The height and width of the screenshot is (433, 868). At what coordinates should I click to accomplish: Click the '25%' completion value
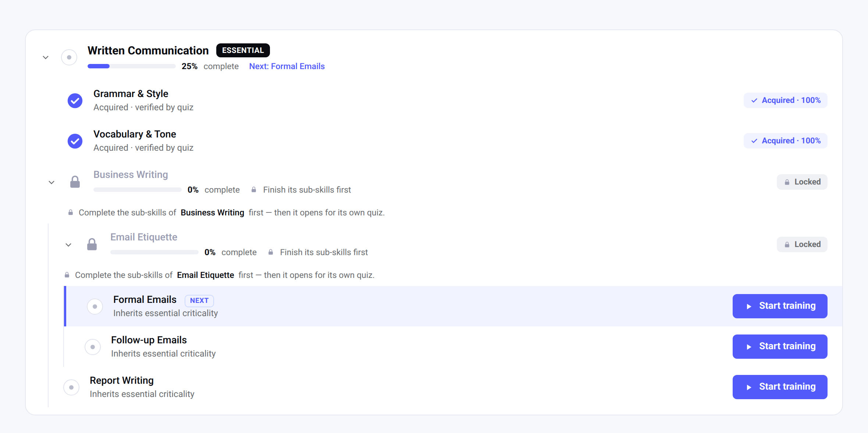(189, 66)
